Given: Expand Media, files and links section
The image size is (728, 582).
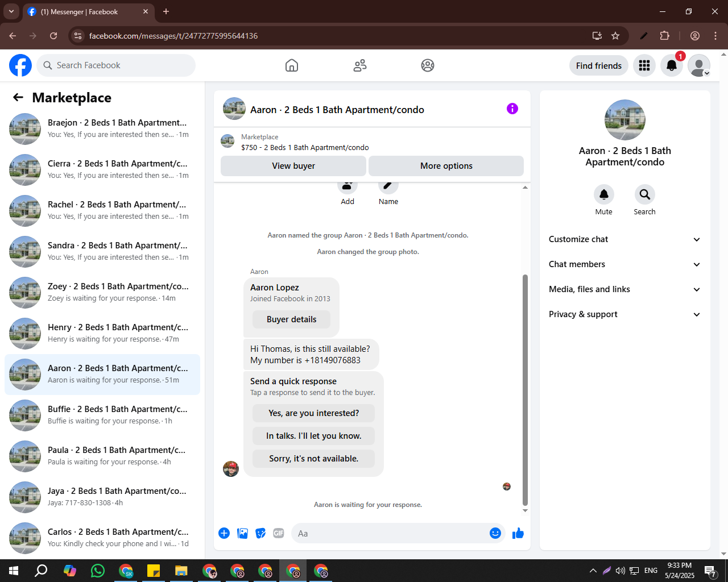Looking at the screenshot, I should coord(625,289).
